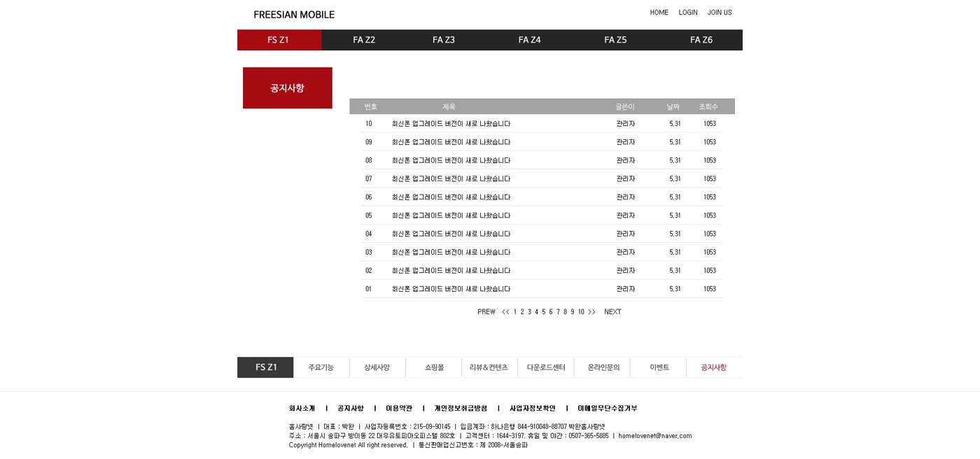The height and width of the screenshot is (459, 980).
Task: Open notice number 09 title
Action: pyautogui.click(x=451, y=142)
